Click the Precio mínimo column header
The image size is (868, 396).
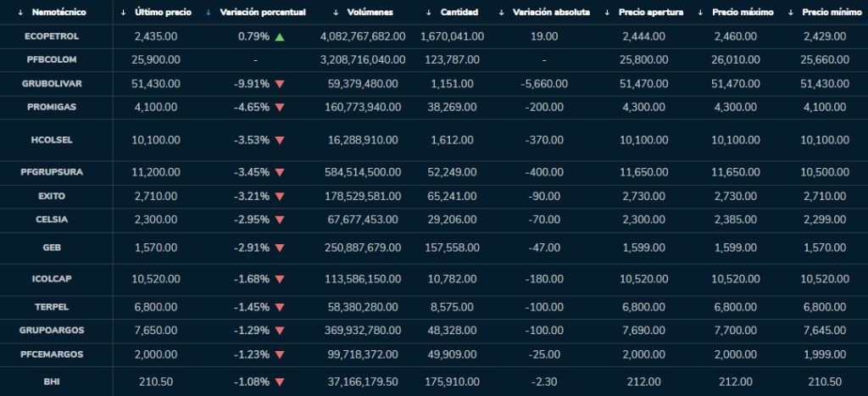click(x=832, y=12)
